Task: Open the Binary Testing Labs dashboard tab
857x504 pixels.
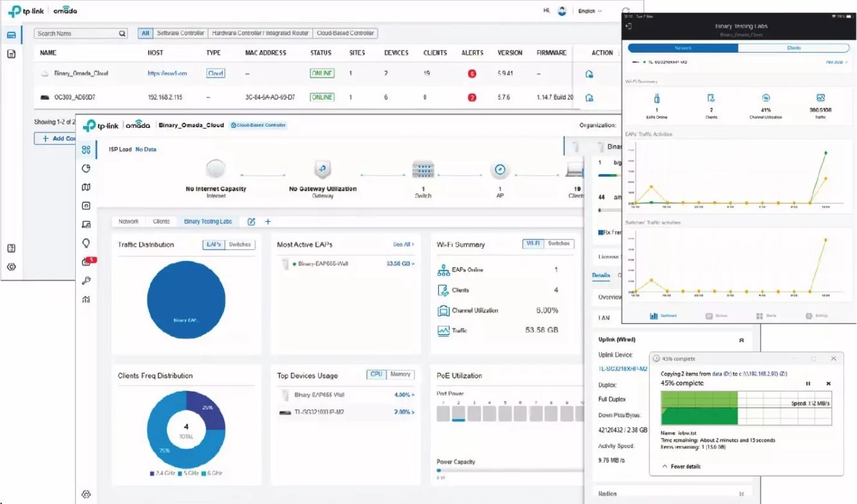Action: (208, 222)
